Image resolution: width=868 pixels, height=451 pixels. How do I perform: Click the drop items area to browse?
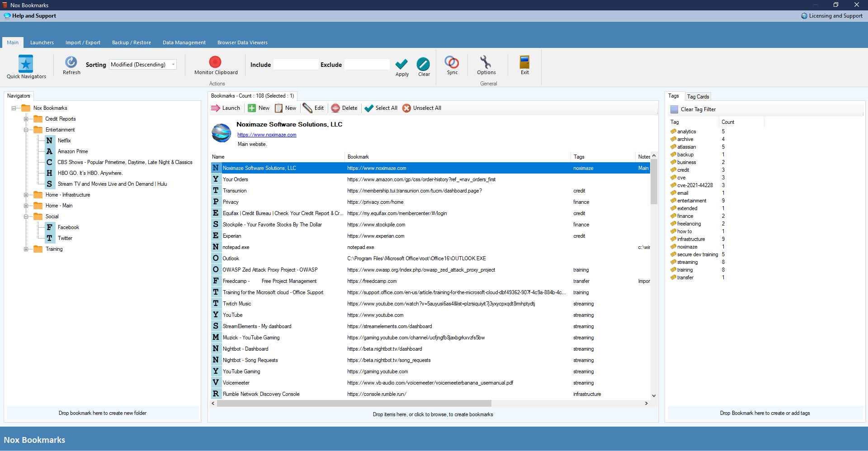[433, 414]
